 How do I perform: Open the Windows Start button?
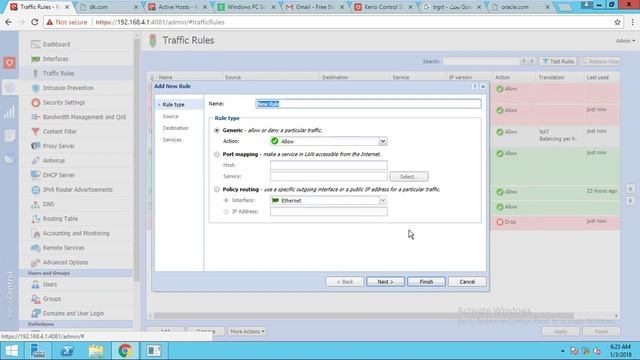[11, 351]
